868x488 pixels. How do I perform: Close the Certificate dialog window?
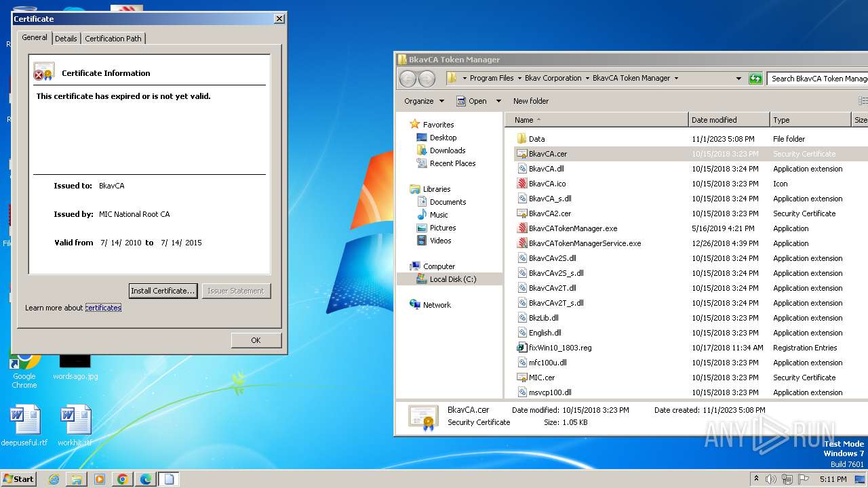pyautogui.click(x=279, y=19)
